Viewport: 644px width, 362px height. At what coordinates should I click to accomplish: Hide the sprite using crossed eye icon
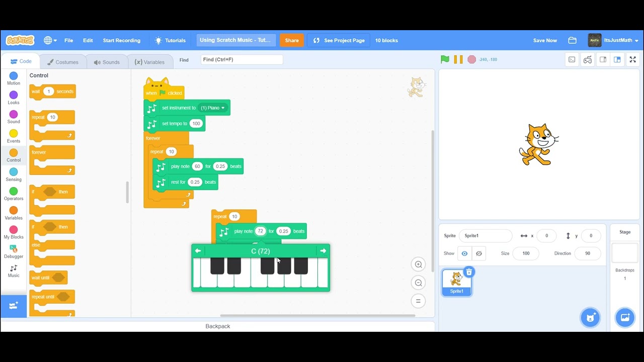click(x=478, y=253)
